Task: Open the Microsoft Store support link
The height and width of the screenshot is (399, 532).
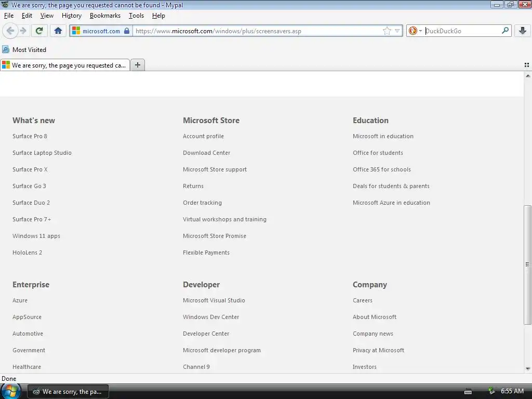Action: point(215,169)
